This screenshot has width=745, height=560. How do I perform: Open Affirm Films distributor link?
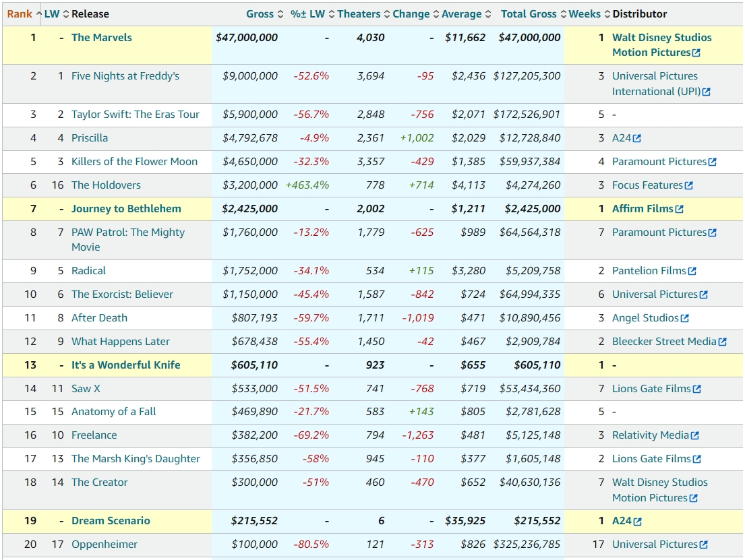coord(643,209)
